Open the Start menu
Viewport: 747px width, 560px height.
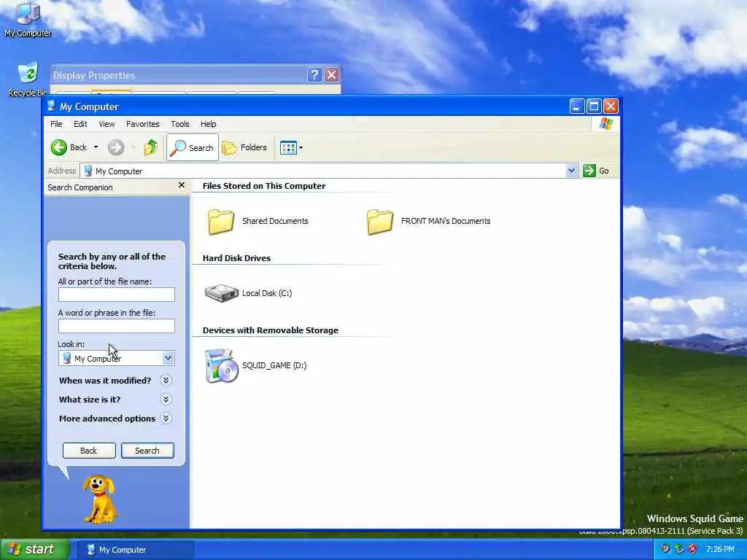coord(34,550)
